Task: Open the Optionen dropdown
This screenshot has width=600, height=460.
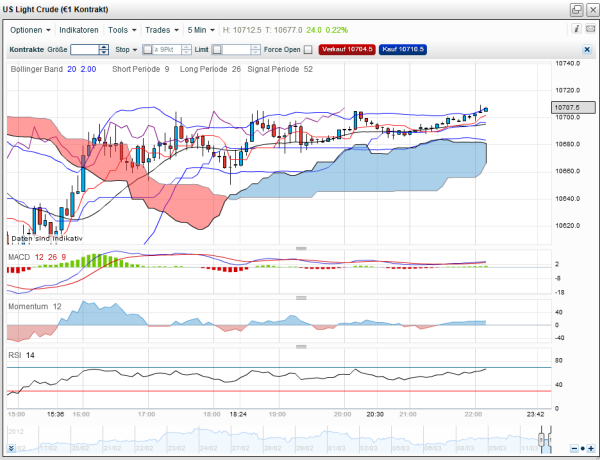Action: [x=29, y=30]
